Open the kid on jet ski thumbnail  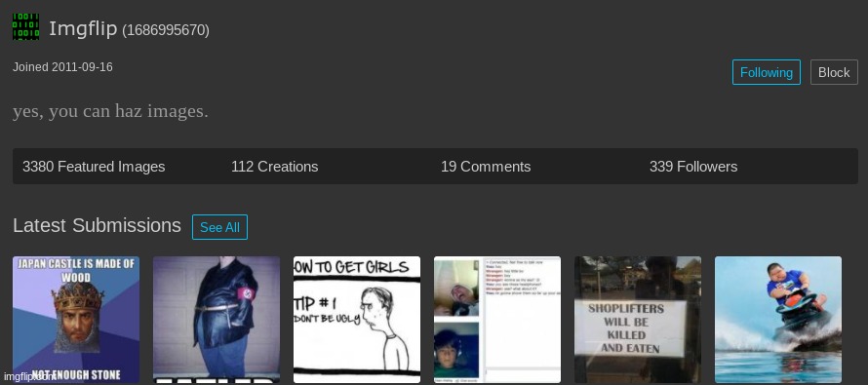click(x=778, y=320)
